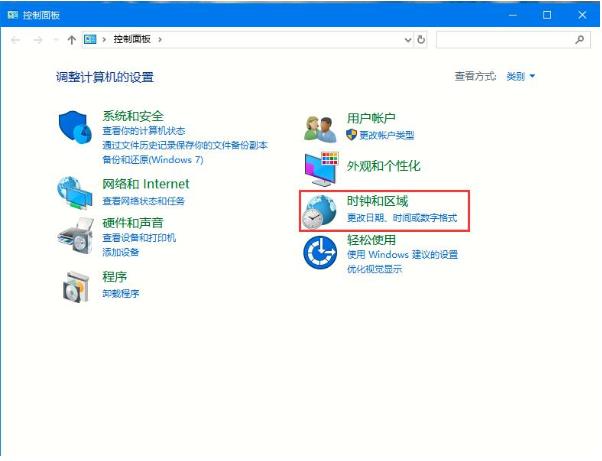Image resolution: width=602 pixels, height=461 pixels.
Task: Open the 轻松使用 category heading
Action: (371, 240)
